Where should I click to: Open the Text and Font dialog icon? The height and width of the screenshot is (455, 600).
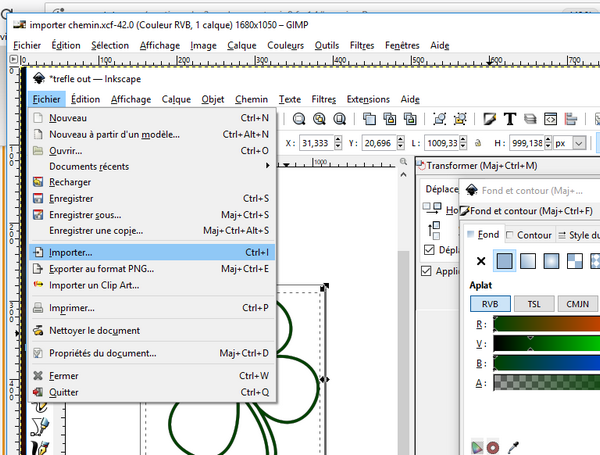[510, 119]
